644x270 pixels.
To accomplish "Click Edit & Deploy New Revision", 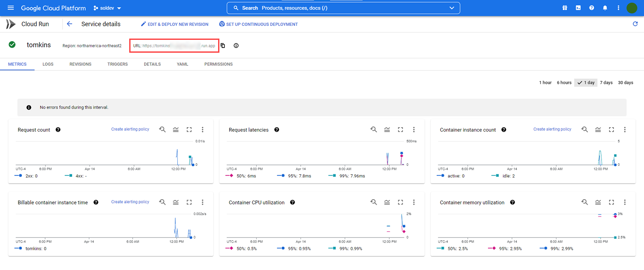I will click(174, 24).
